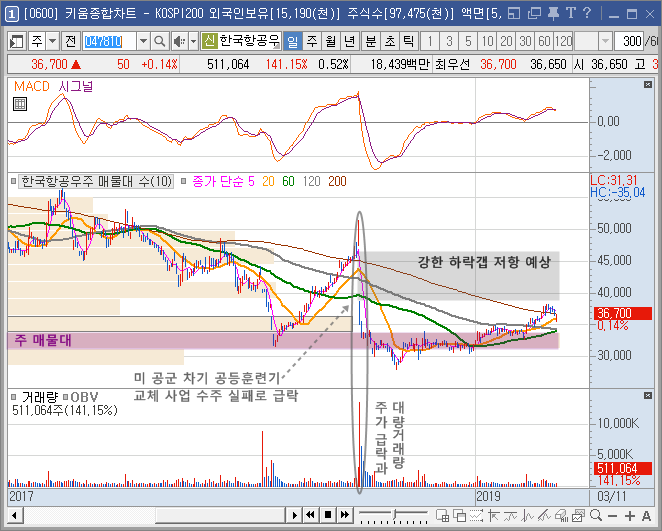Click the add-chart-pane icon in bottom toolbar
This screenshot has height=531, width=662.
(x=442, y=515)
